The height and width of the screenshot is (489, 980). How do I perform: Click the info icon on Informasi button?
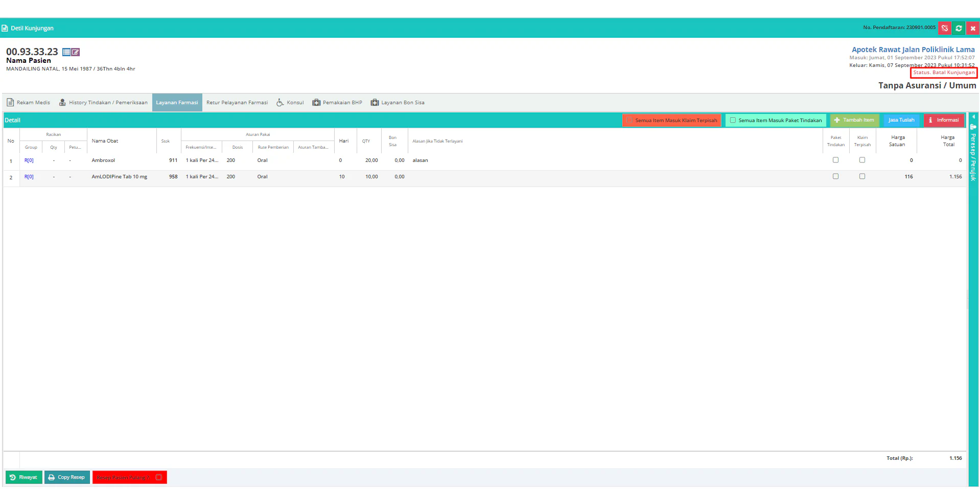(x=930, y=121)
